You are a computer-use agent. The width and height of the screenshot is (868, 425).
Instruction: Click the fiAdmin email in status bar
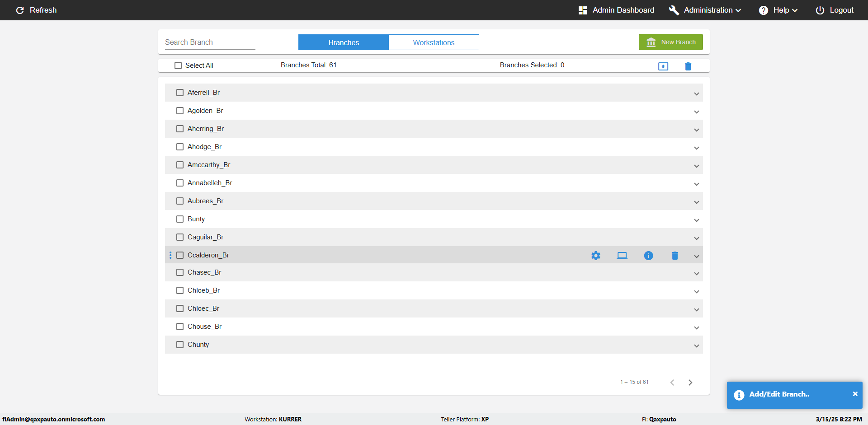pos(53,419)
